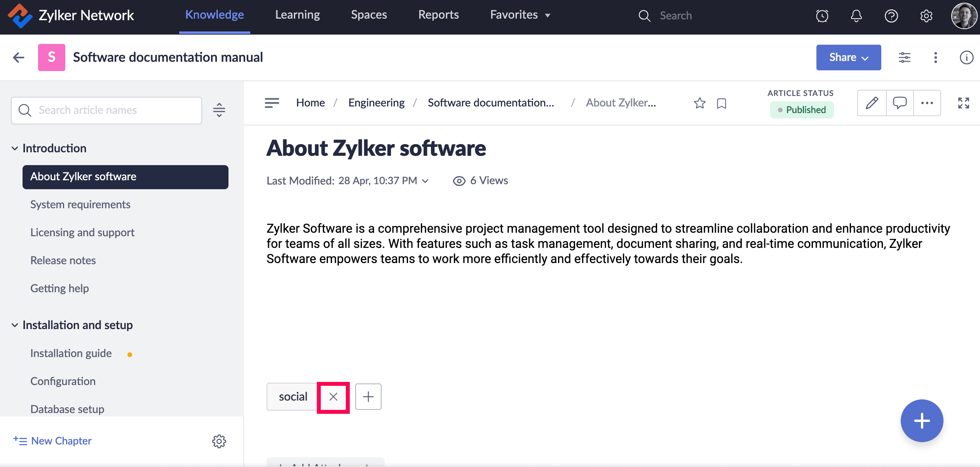Toggle bookmark for this article
The image size is (980, 467).
721,103
